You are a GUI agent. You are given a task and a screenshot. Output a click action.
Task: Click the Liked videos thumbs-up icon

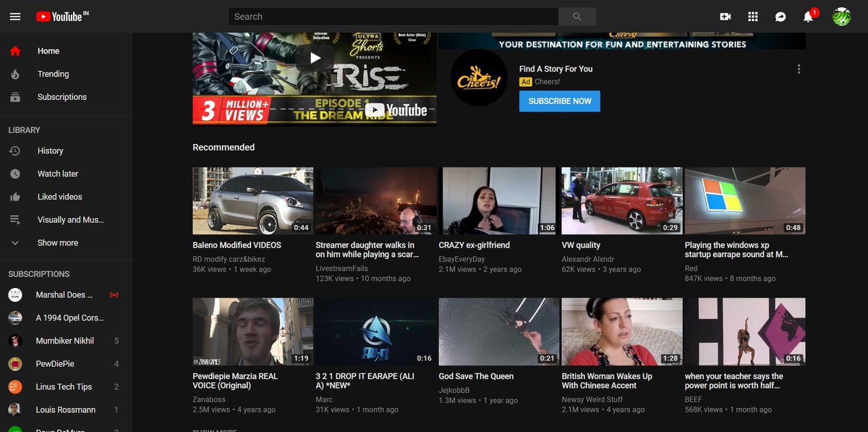coord(15,197)
